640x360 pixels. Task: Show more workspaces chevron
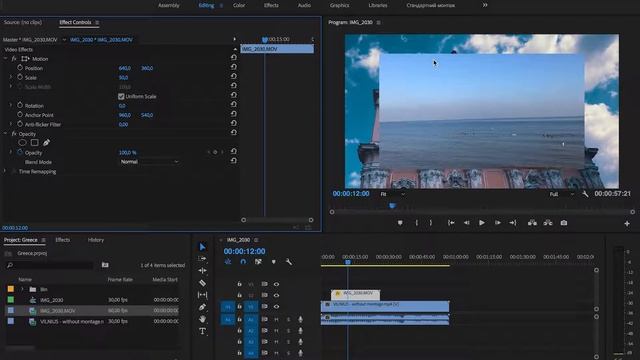485,5
